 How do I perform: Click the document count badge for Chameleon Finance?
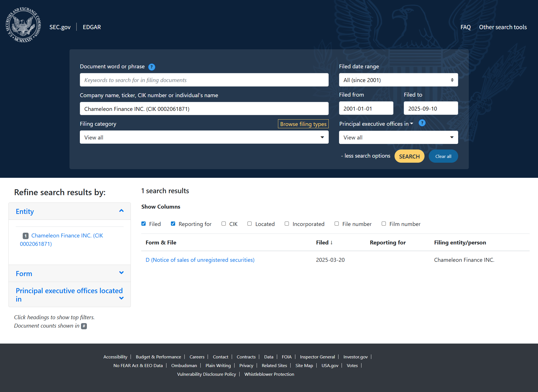[25, 236]
